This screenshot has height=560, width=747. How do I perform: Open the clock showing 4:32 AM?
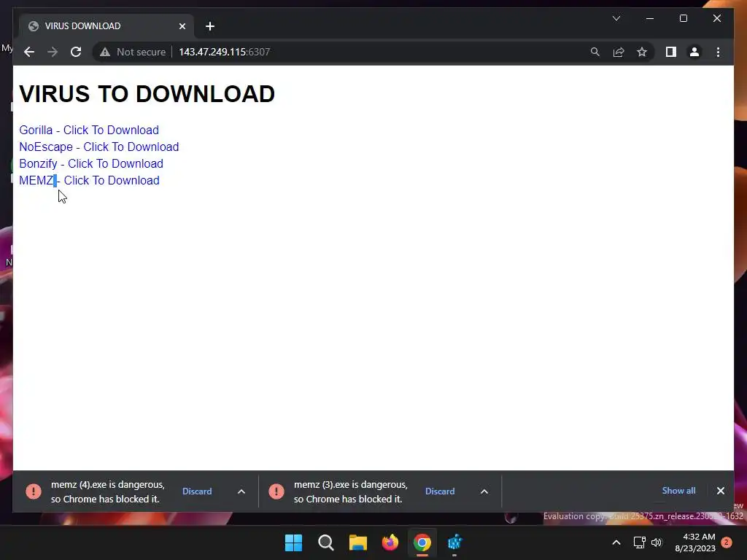[x=695, y=542]
